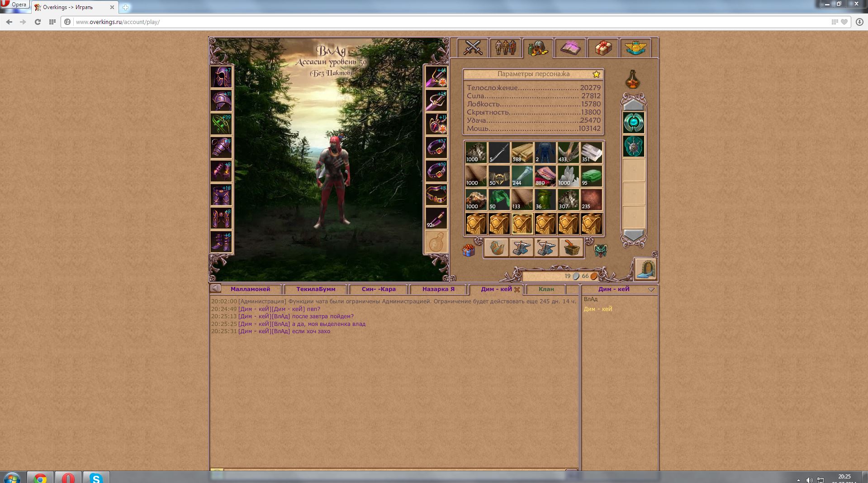The width and height of the screenshot is (868, 483).
Task: Open the shopping basket button
Action: pos(571,248)
